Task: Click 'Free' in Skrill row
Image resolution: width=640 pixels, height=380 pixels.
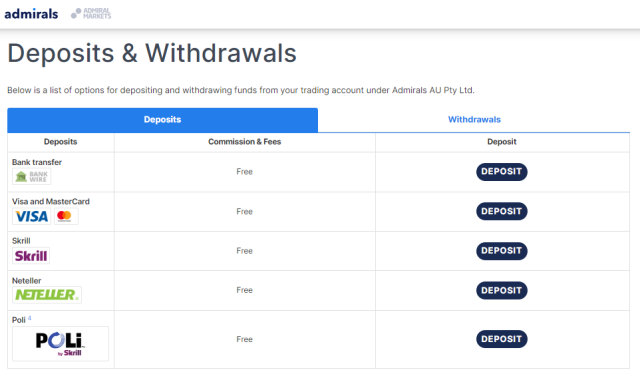Action: [x=244, y=251]
